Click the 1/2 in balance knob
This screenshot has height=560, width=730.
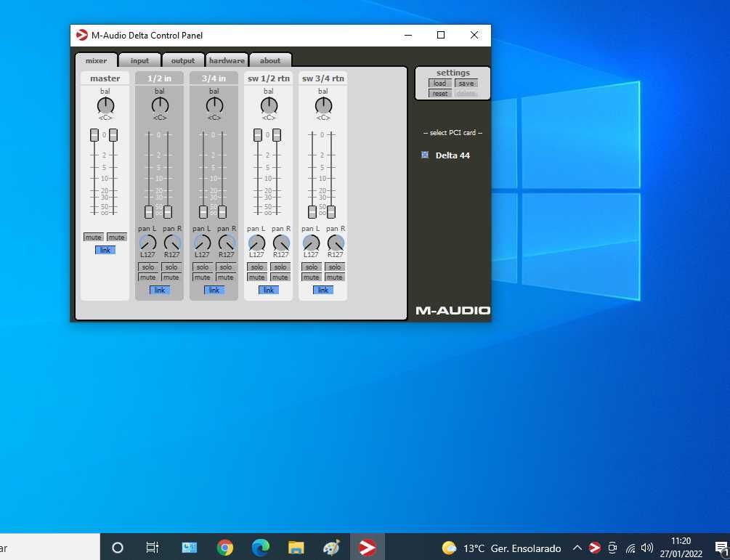click(x=160, y=105)
